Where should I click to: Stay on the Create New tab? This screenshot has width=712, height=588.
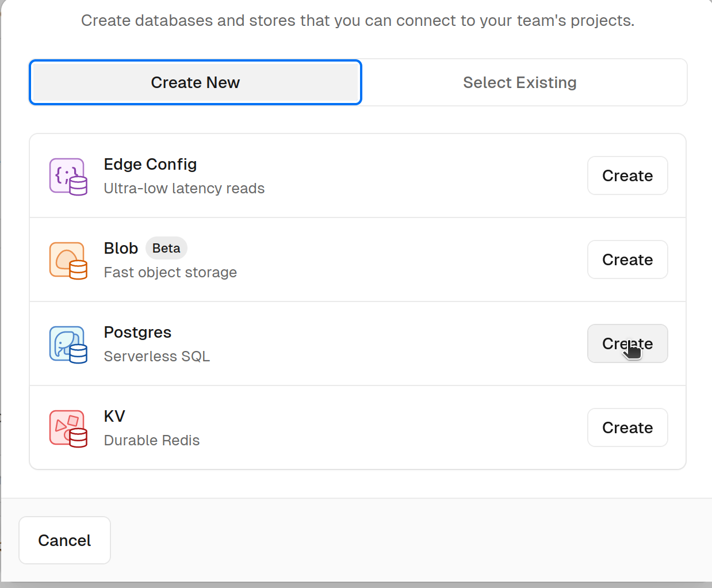pos(195,82)
